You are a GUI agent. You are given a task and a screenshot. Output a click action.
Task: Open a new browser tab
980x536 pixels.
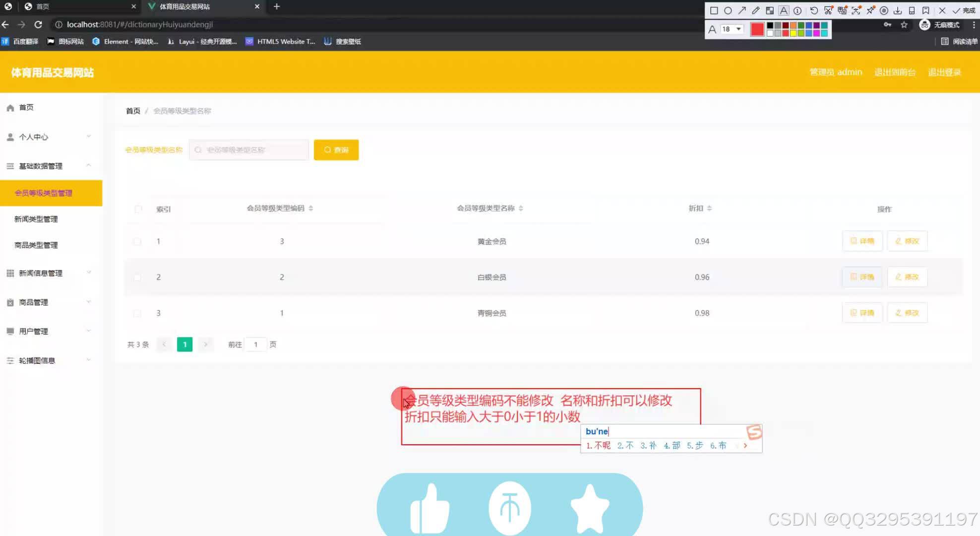tap(277, 6)
